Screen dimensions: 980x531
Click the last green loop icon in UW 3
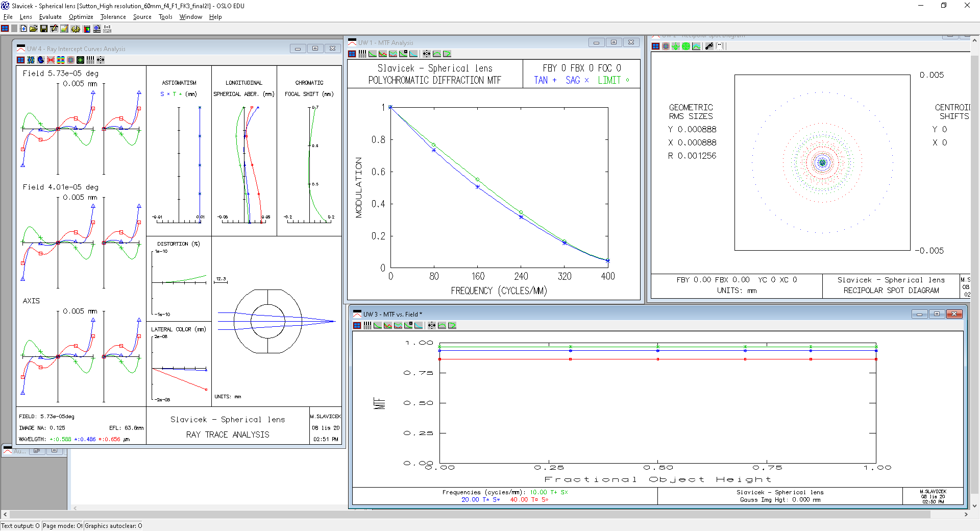tap(452, 325)
